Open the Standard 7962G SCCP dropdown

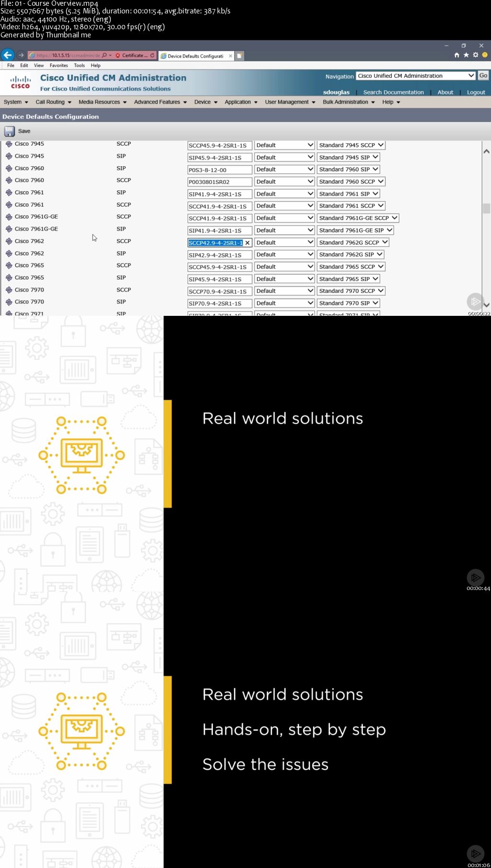(x=353, y=243)
